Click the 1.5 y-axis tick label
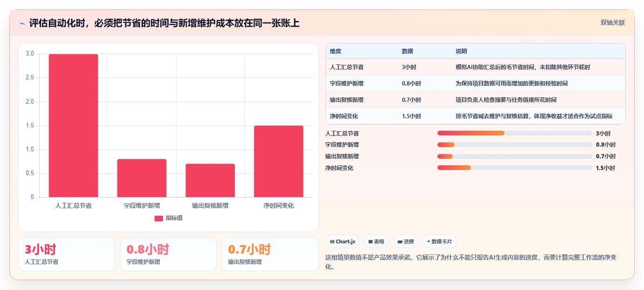This screenshot has width=644, height=290. pyautogui.click(x=30, y=126)
